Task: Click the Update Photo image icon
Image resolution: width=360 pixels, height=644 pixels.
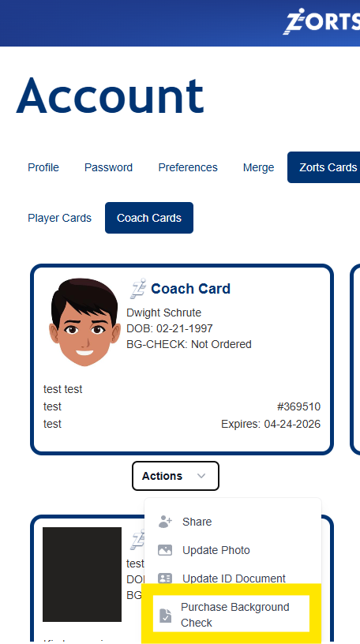Action: coord(165,550)
